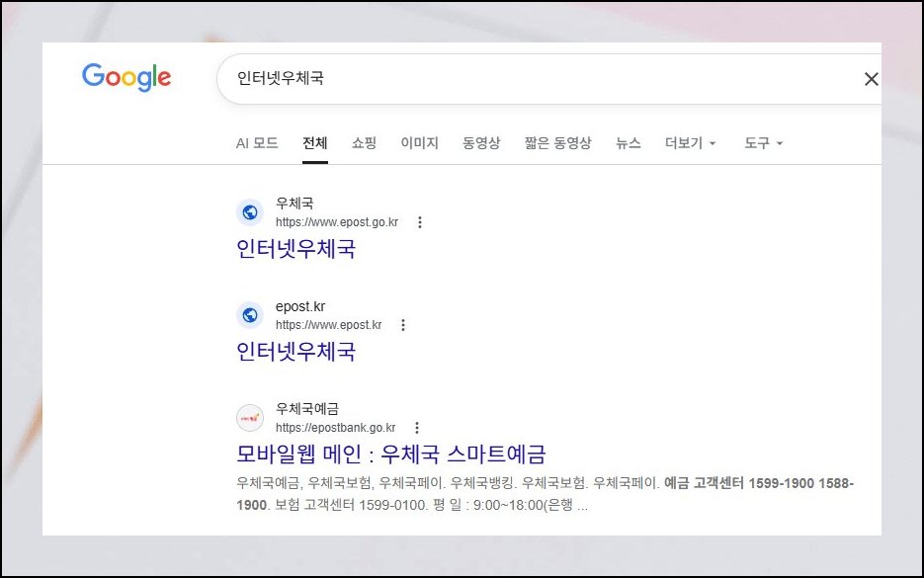Click the Google logo

click(x=126, y=77)
